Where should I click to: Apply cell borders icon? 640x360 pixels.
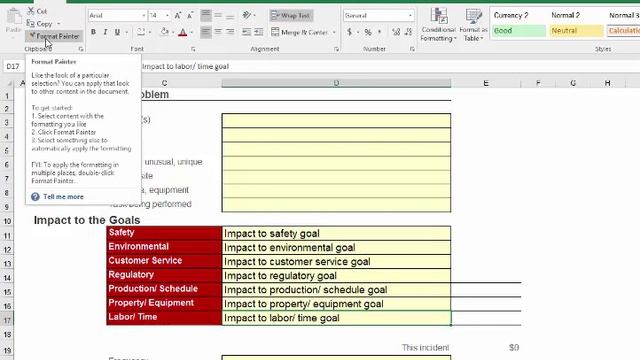click(x=141, y=32)
